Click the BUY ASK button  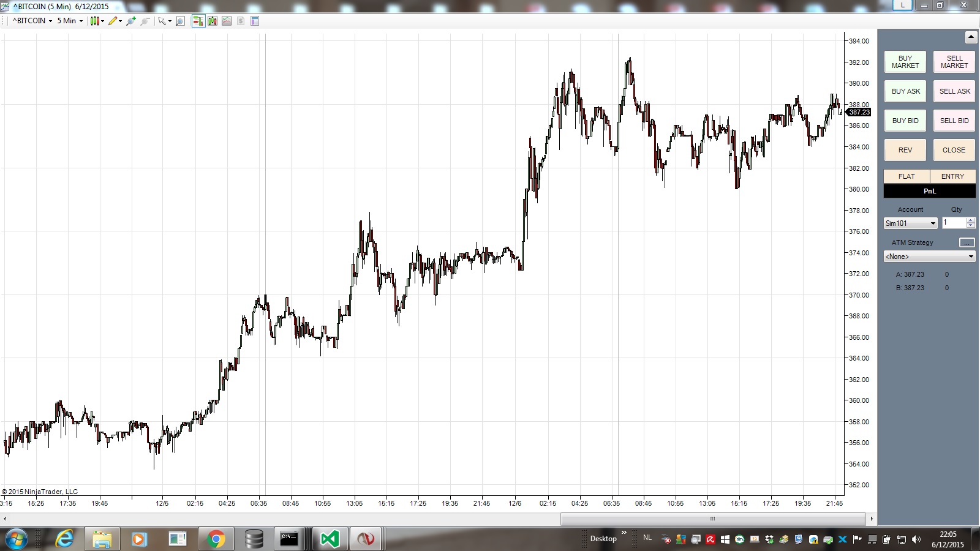click(x=905, y=91)
